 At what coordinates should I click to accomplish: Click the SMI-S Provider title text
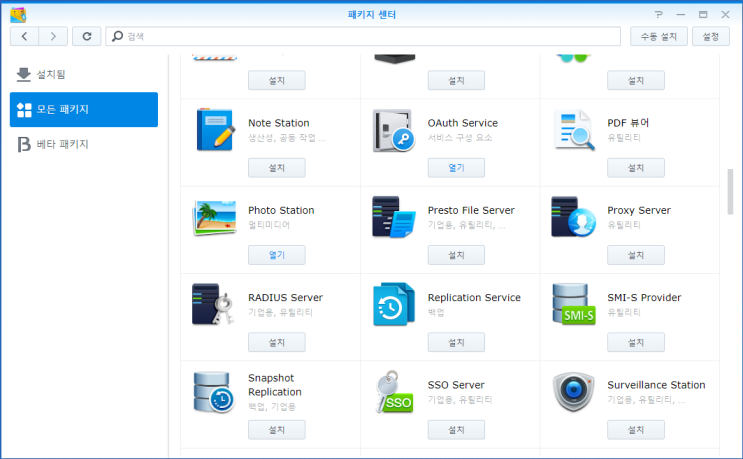(x=644, y=297)
